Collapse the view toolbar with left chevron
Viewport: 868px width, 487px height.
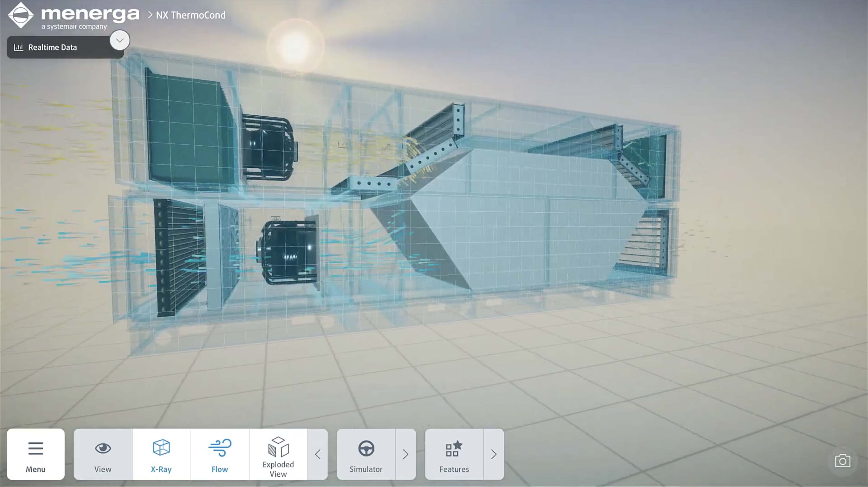(x=317, y=454)
